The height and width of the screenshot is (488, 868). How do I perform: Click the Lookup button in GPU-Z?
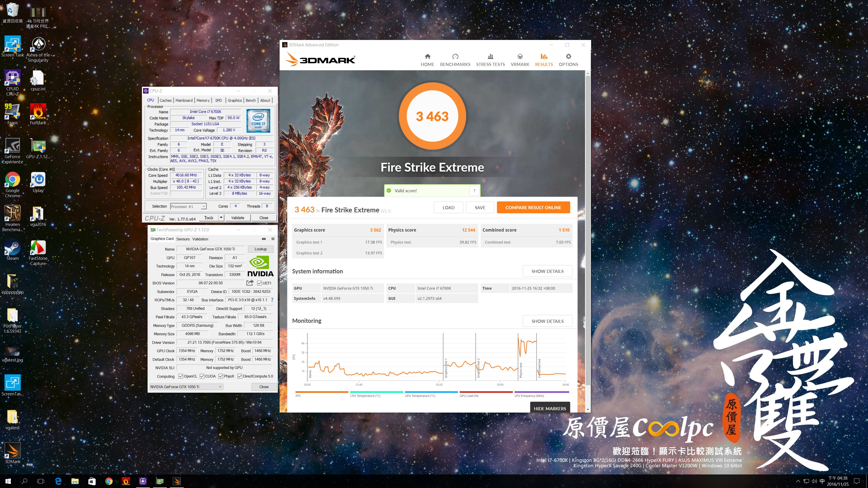click(260, 249)
